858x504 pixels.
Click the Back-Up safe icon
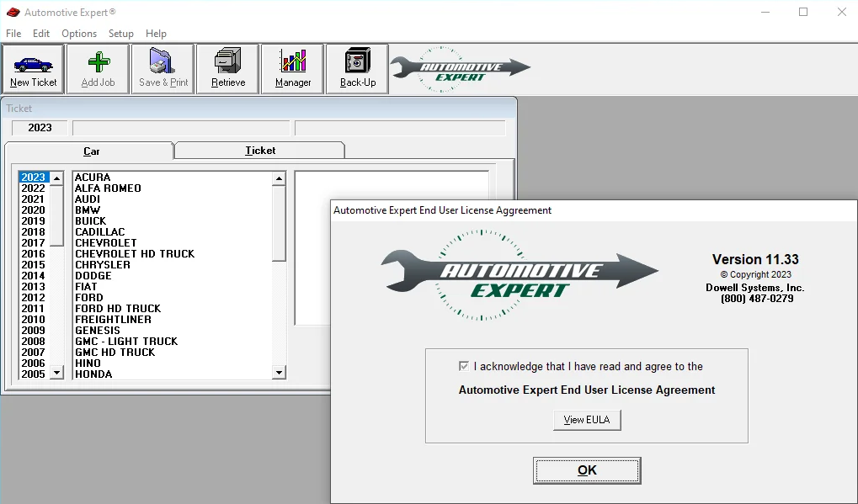[357, 61]
